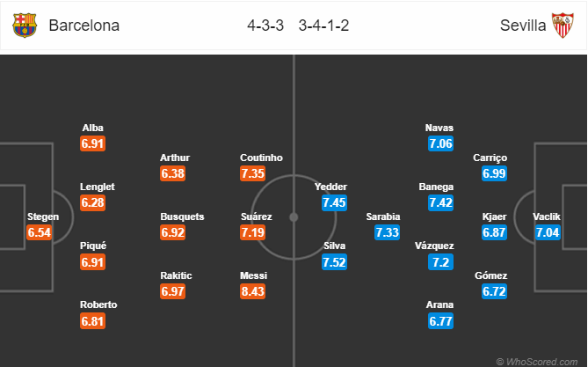
Task: Select Lenglet's 6.28 rating badge
Action: (x=92, y=202)
